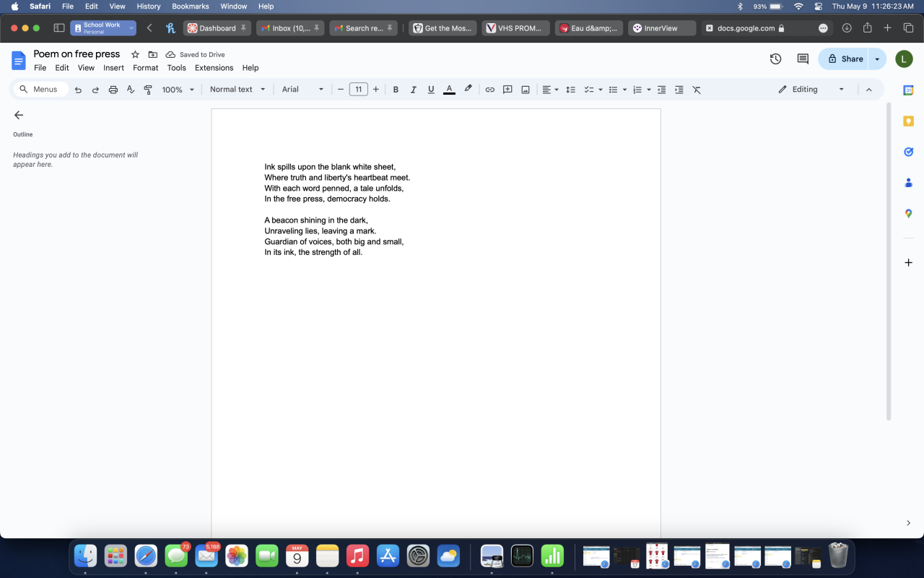Run spelling and grammar check
This screenshot has width=924, height=578.
point(131,90)
